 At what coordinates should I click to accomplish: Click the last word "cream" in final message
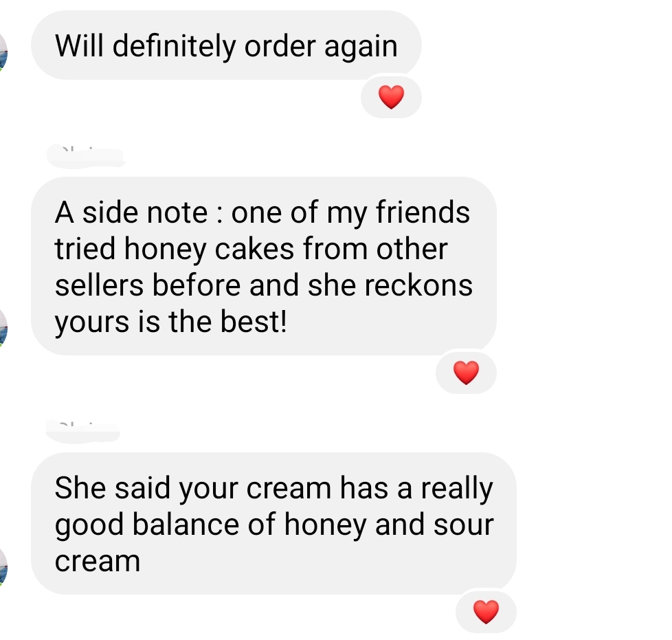(98, 561)
